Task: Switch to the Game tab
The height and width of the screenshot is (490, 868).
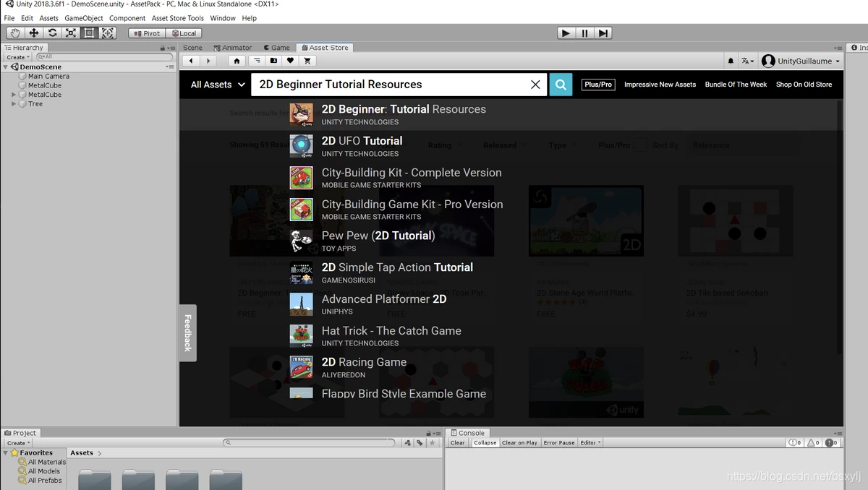Action: (x=276, y=48)
